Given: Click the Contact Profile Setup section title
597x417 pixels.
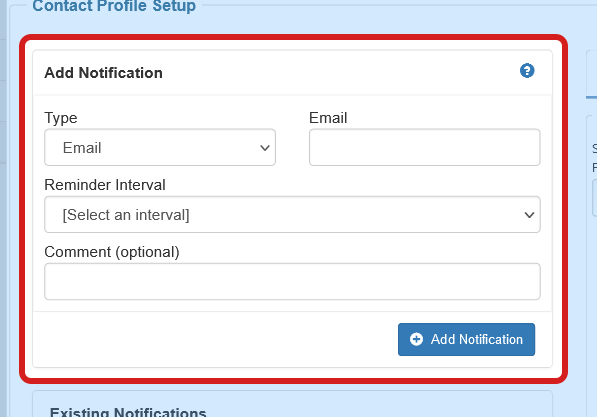Looking at the screenshot, I should click(114, 6).
